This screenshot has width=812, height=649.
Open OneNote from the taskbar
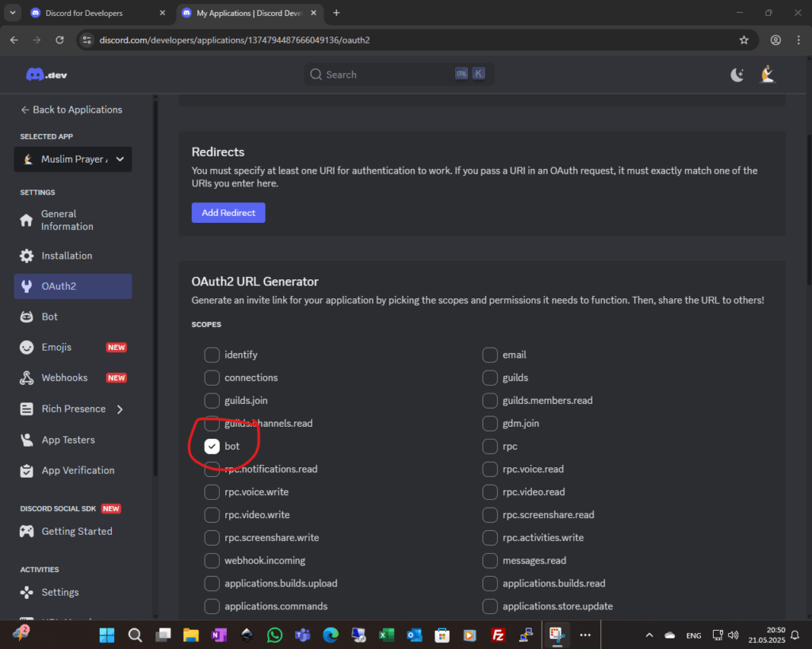[219, 635]
